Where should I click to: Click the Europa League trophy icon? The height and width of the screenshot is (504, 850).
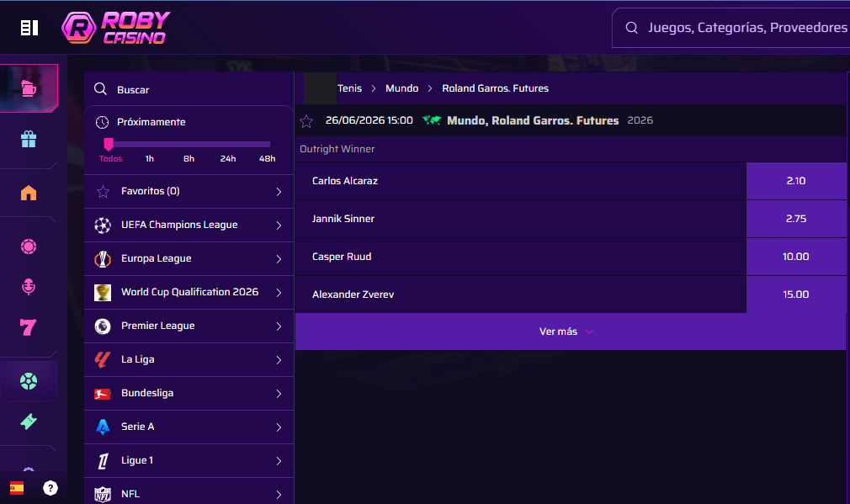(x=103, y=259)
